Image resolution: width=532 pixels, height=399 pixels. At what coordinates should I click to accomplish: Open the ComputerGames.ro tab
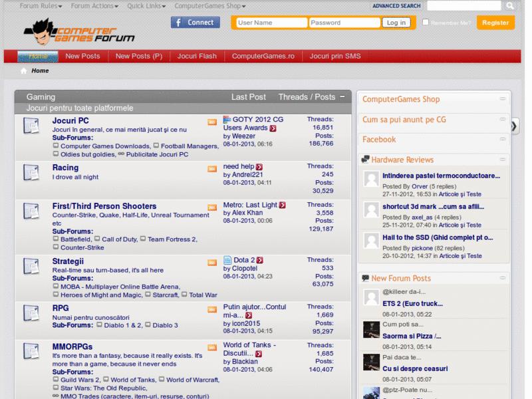click(263, 57)
